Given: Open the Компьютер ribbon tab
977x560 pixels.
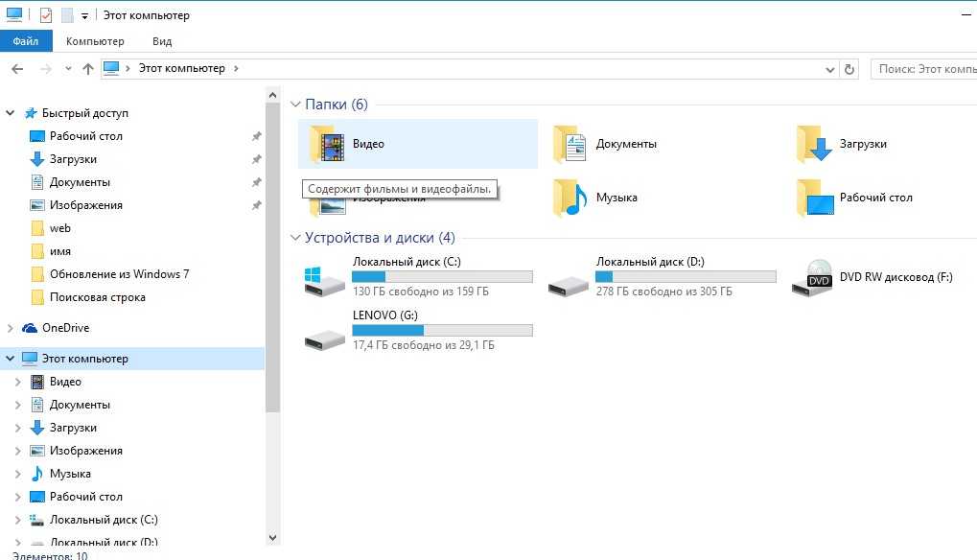Looking at the screenshot, I should coord(95,41).
